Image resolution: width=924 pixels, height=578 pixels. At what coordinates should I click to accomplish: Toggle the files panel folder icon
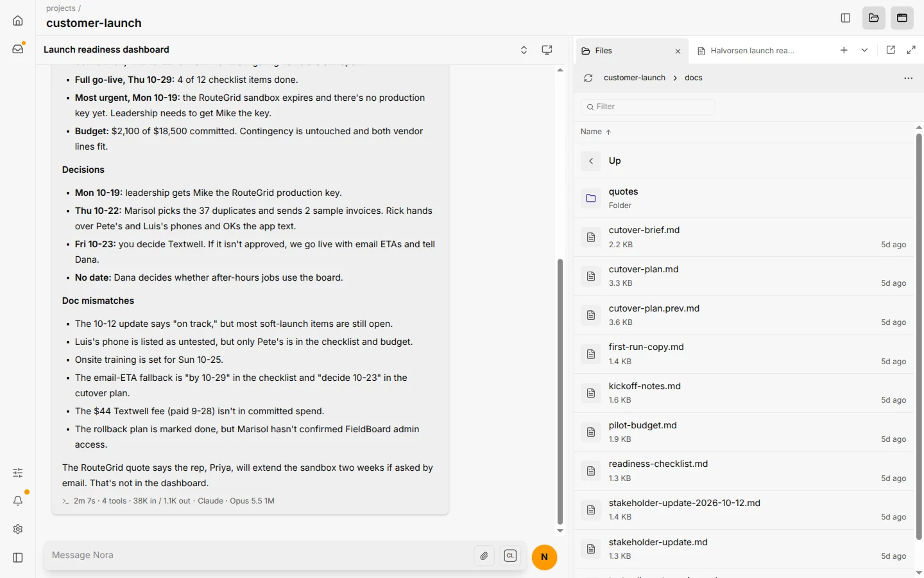tap(874, 18)
